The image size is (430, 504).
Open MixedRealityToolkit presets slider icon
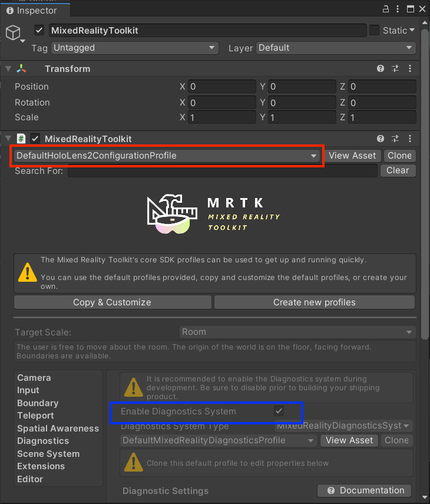(395, 139)
